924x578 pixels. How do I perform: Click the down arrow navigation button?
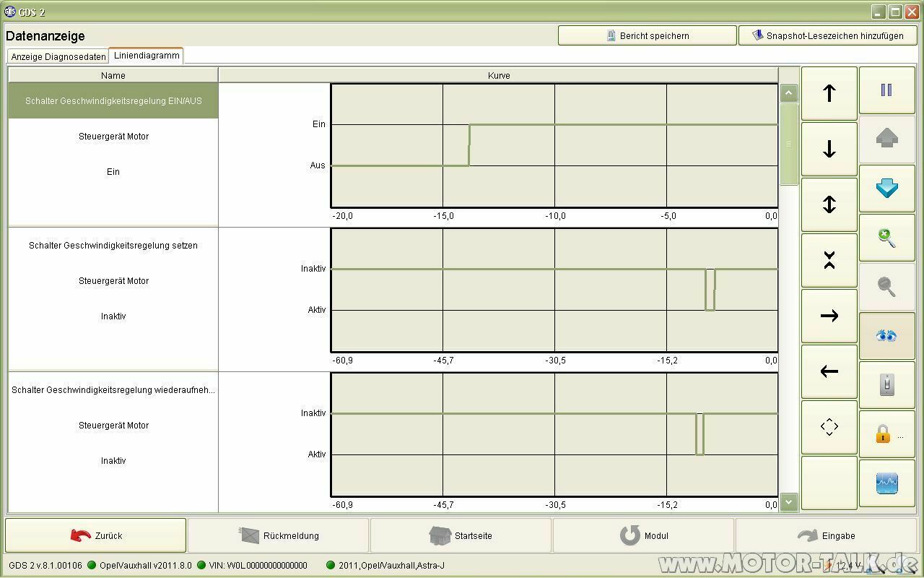click(829, 149)
